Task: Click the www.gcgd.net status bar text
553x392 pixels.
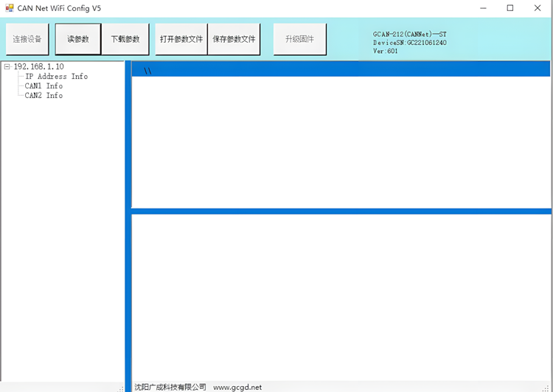Action: pos(237,387)
